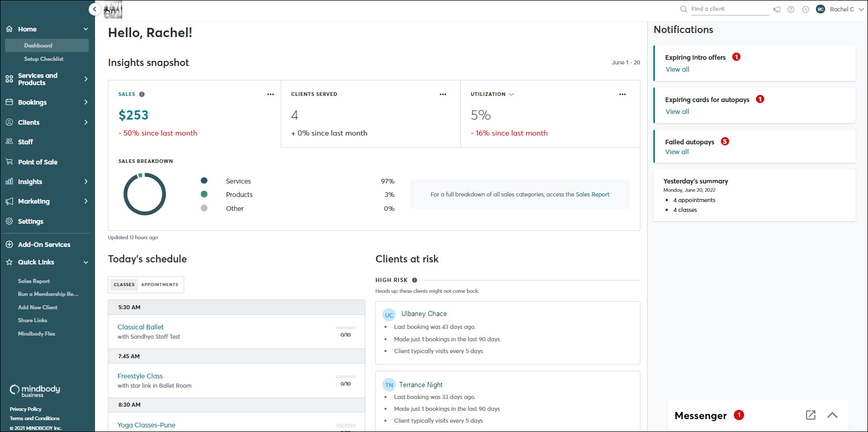Click the Point of Sale cart icon
Screen dimensions: 868x432
[9, 162]
